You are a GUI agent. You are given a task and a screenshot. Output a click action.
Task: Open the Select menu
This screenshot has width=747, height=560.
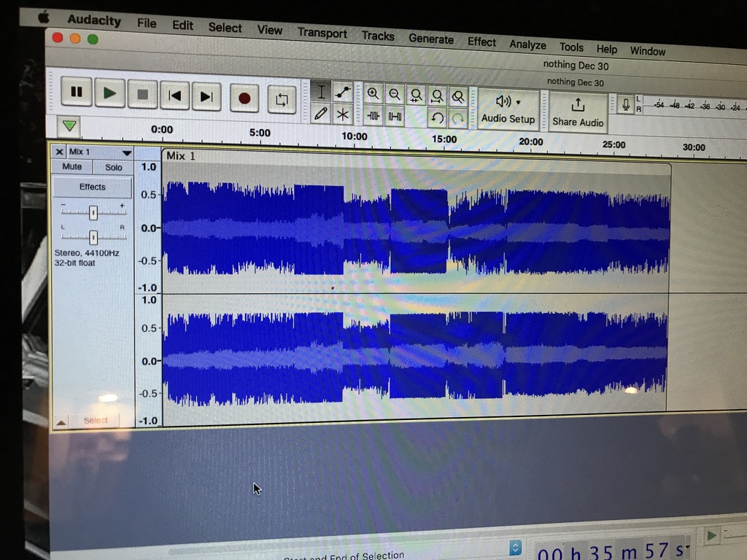click(225, 28)
